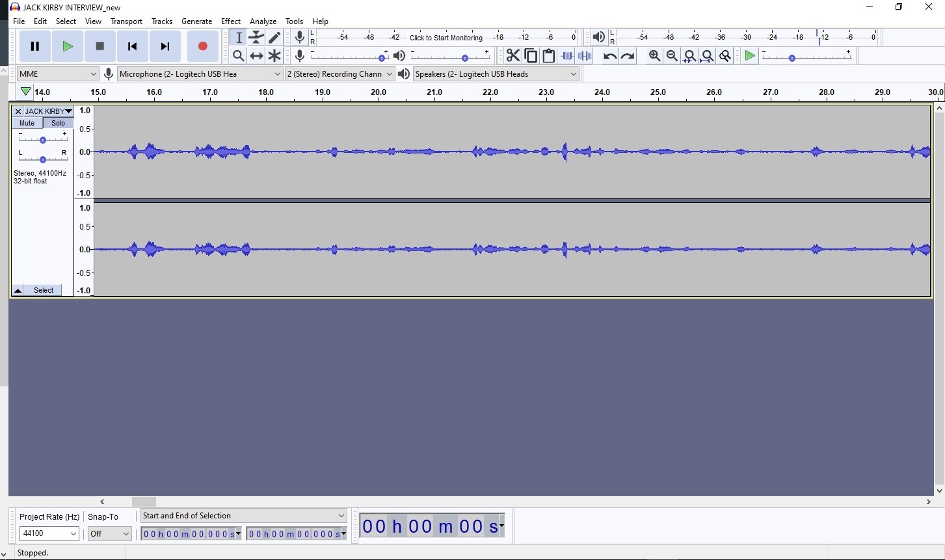
Task: Click the Cut scissors icon
Action: pos(513,56)
